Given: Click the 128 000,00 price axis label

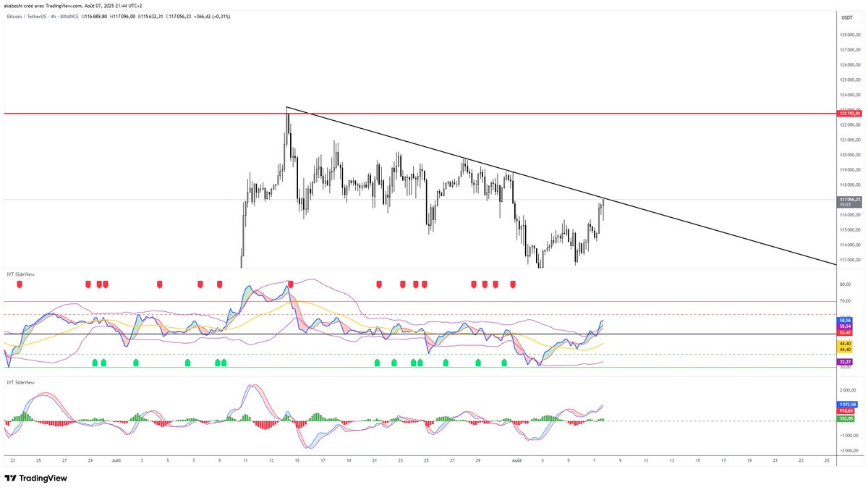Looking at the screenshot, I should 849,35.
